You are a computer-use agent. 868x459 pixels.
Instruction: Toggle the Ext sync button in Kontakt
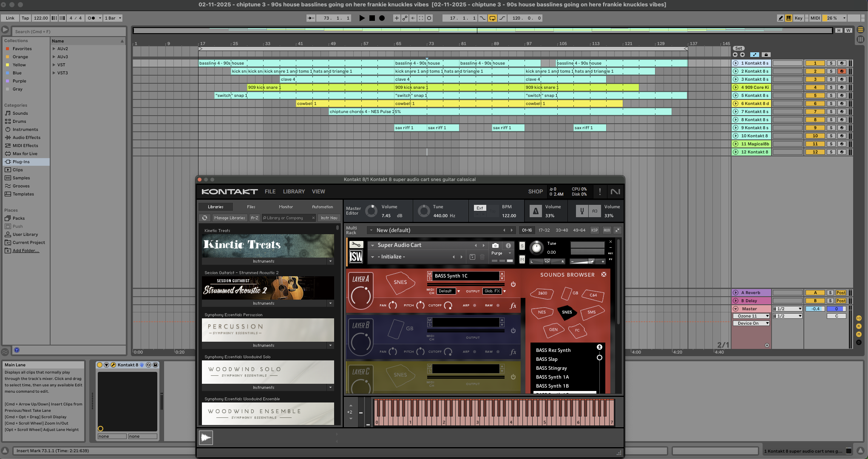pyautogui.click(x=479, y=208)
